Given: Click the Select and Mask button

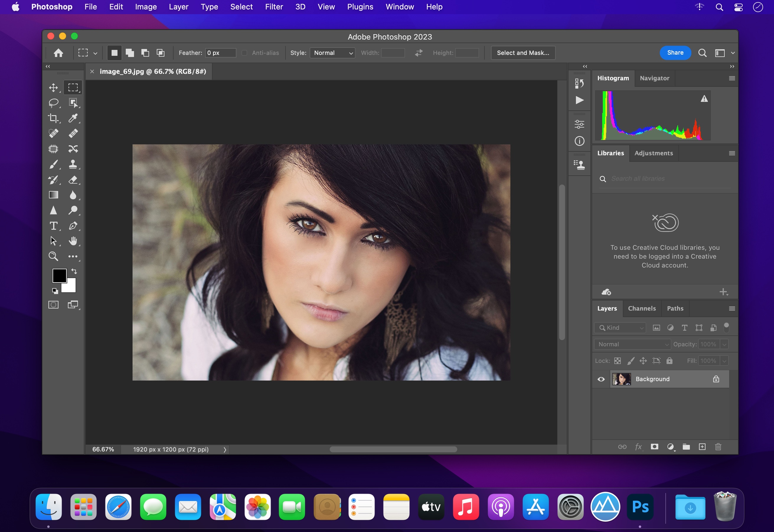Looking at the screenshot, I should click(522, 52).
